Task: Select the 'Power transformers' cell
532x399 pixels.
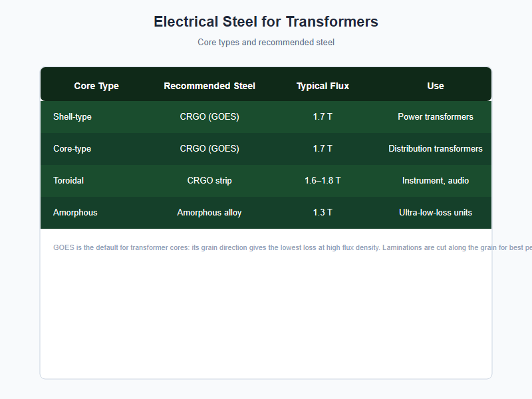Action: pos(436,117)
